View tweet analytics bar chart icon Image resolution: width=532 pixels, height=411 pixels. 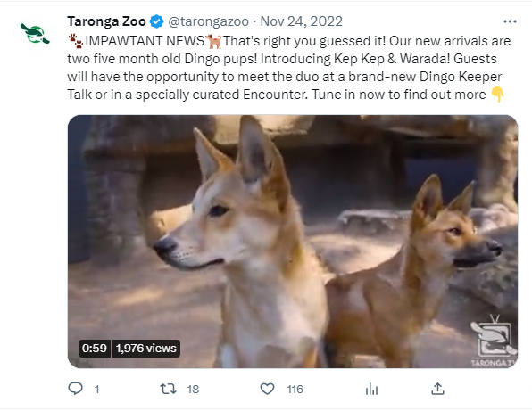pos(372,389)
